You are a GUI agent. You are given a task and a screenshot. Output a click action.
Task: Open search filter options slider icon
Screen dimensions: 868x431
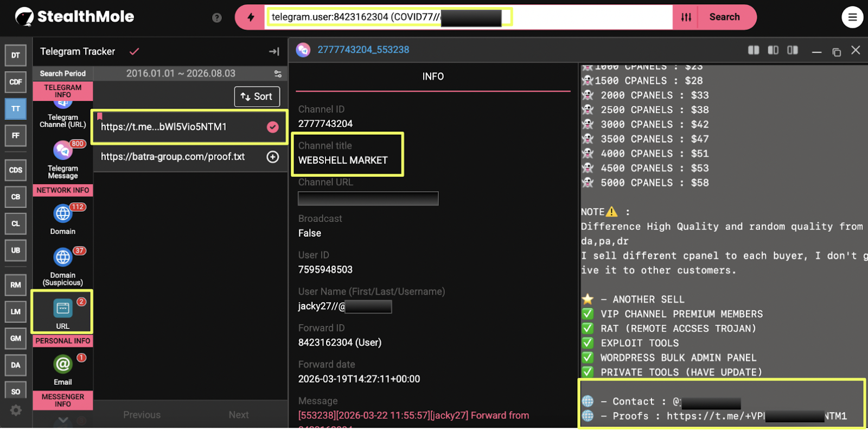pos(686,17)
